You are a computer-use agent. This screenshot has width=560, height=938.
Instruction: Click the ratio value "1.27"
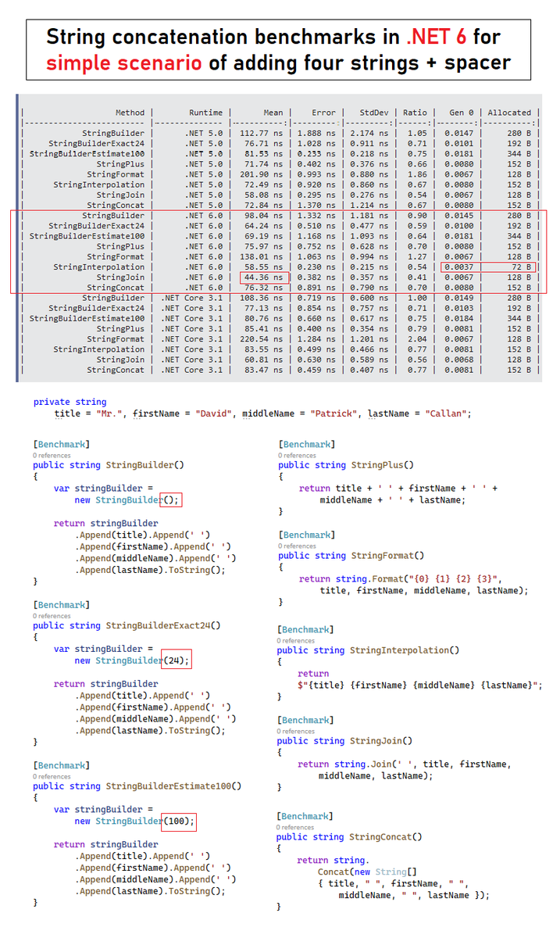click(x=417, y=256)
